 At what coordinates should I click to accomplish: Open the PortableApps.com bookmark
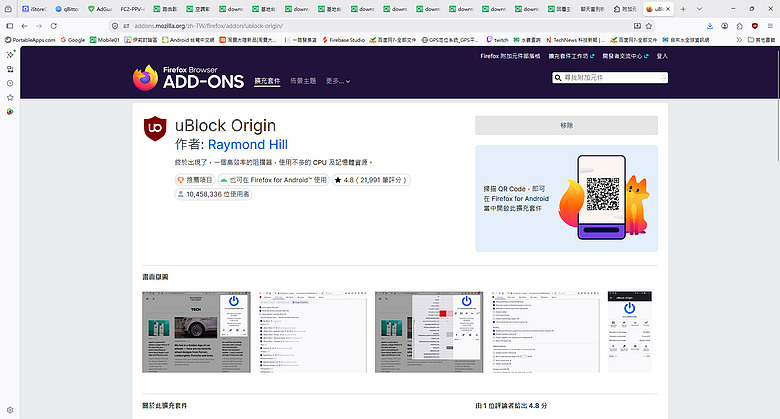tap(30, 40)
